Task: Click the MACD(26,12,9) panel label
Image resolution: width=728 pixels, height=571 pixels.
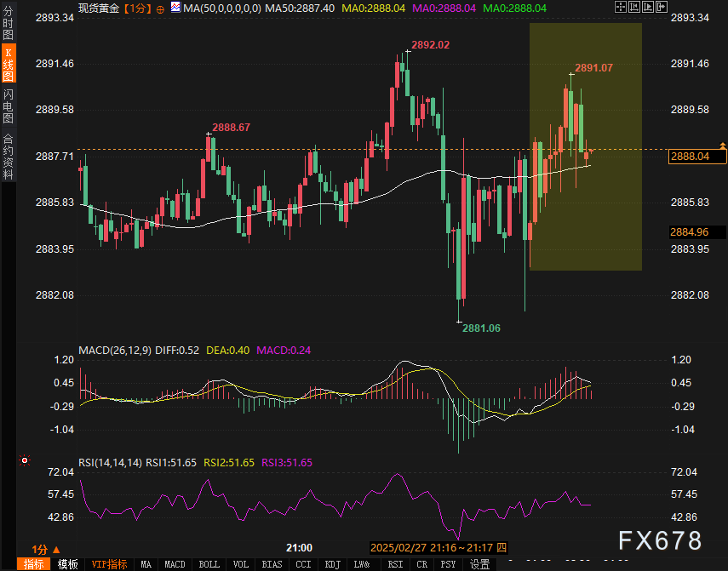Action: tap(115, 351)
